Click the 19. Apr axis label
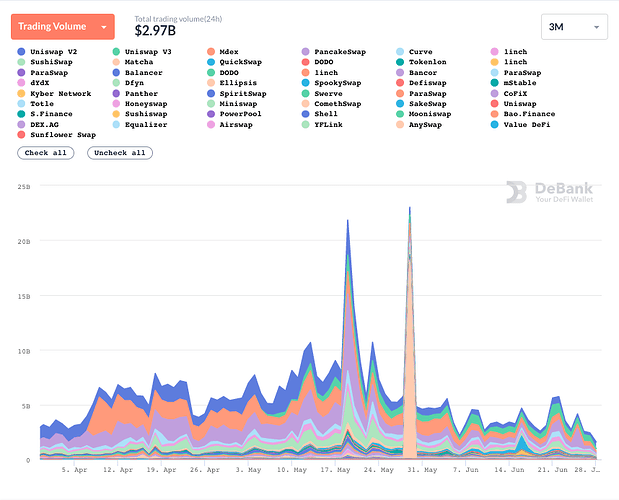The width and height of the screenshot is (619, 500). point(161,470)
